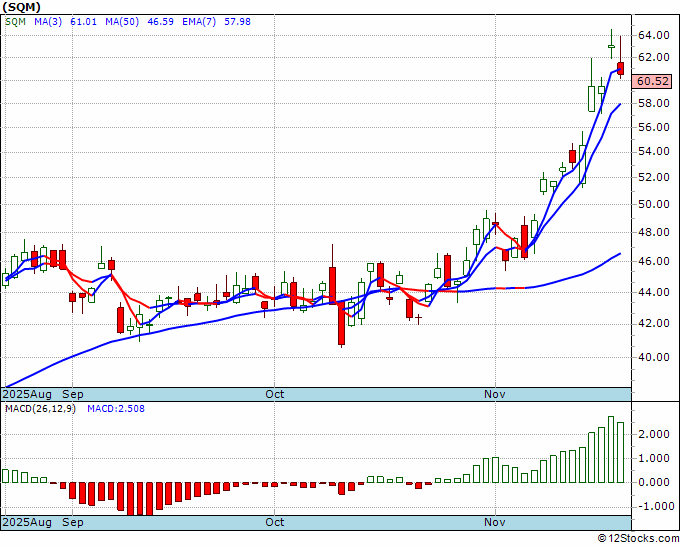The width and height of the screenshot is (680, 546).
Task: Click the 2.000 MACD axis label
Action: coord(654,434)
